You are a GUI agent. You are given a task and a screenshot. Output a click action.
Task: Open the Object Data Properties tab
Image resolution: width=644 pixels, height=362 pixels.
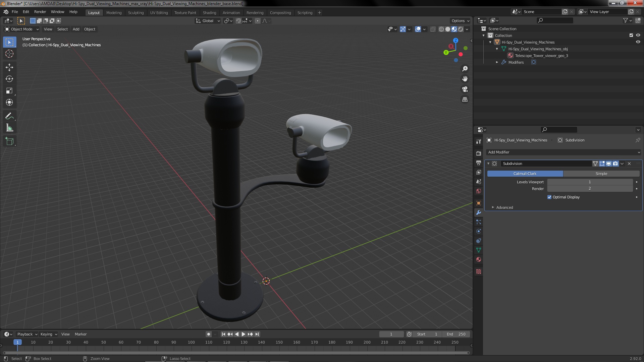[x=479, y=250]
